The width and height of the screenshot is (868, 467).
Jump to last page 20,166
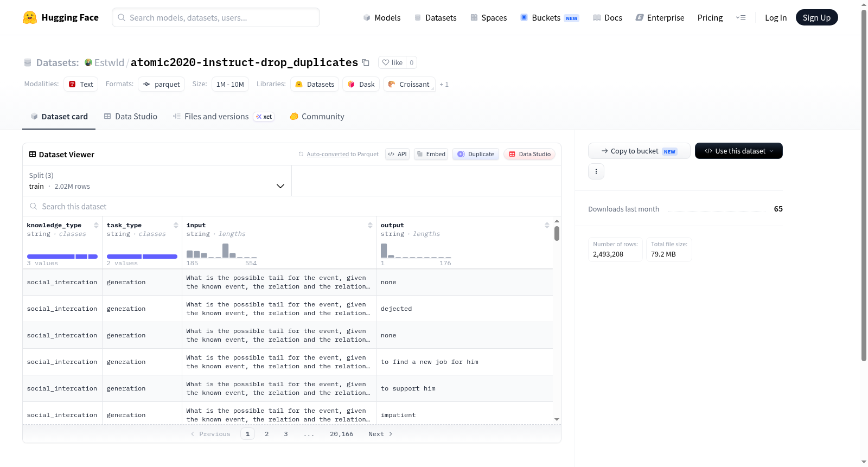342,434
